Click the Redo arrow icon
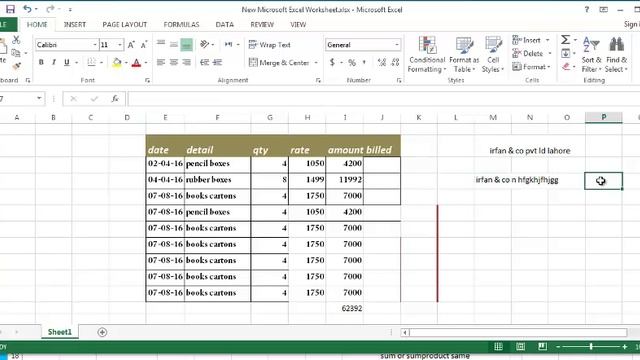Viewport: 640px width, 360px height. (x=50, y=9)
